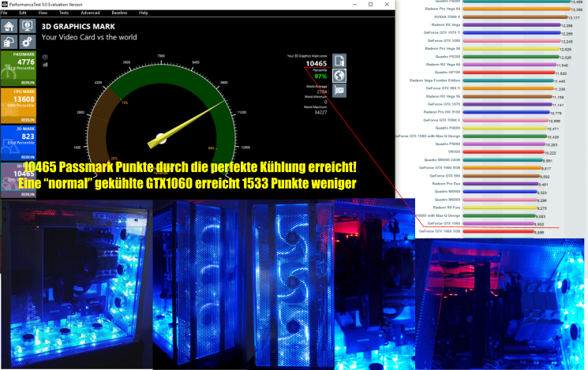588x370 pixels.
Task: Click the World Maximum 34227 value
Action: pyautogui.click(x=320, y=113)
